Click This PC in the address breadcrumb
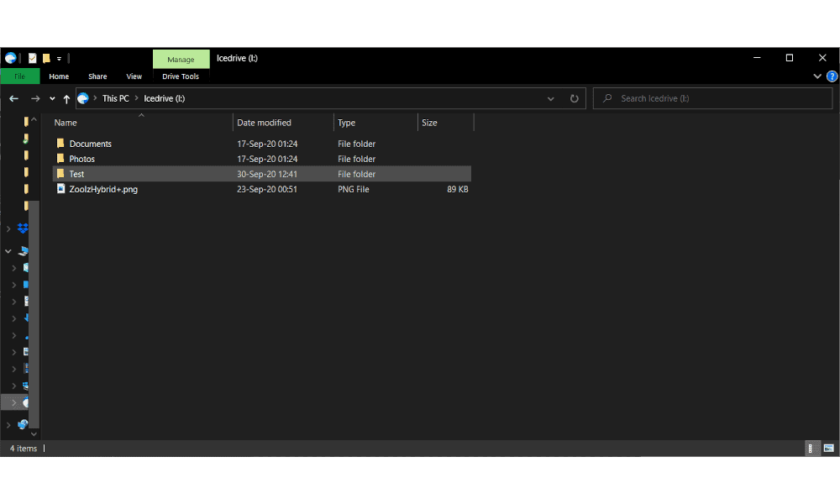 tap(116, 98)
